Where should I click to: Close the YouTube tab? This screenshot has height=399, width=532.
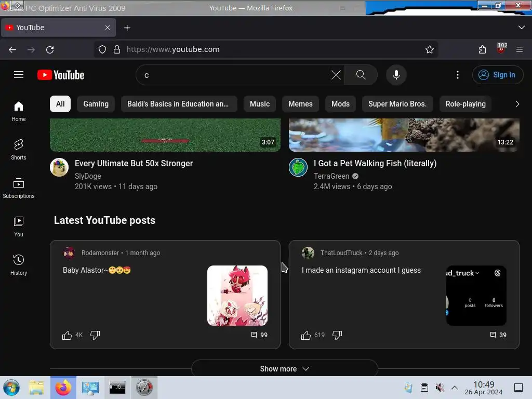(x=108, y=28)
